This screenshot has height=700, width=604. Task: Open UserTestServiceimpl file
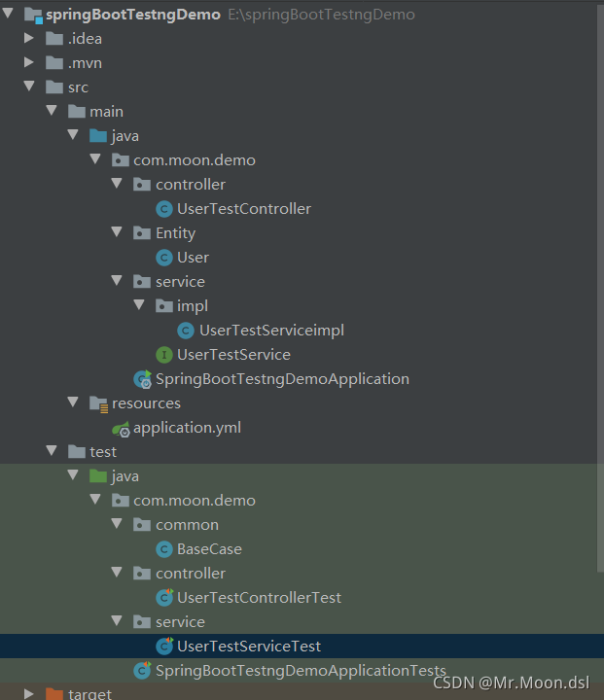point(271,331)
